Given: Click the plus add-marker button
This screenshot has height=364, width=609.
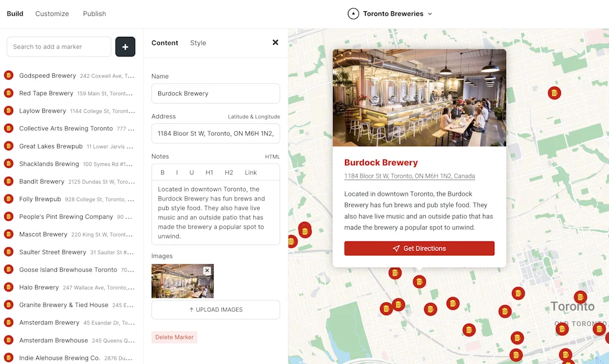Looking at the screenshot, I should [125, 46].
